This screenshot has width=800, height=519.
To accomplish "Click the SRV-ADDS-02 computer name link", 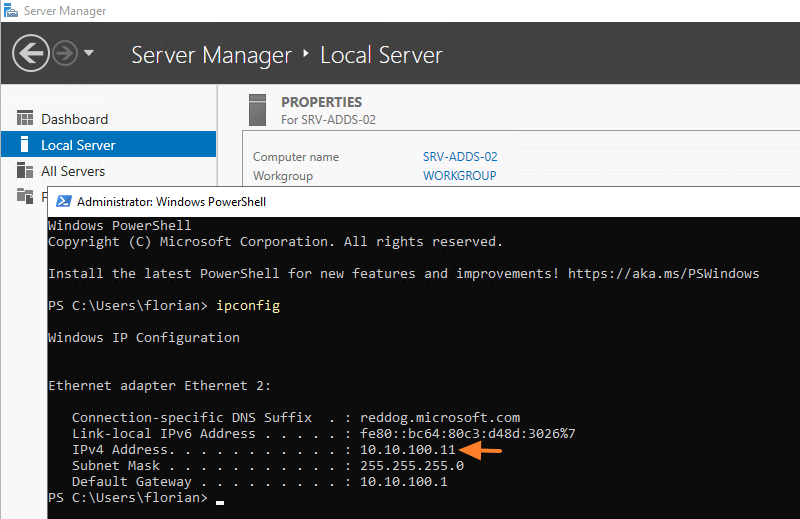I will [460, 157].
